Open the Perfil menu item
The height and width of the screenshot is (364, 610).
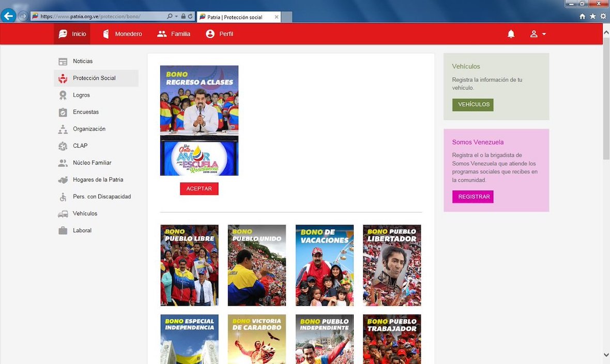(x=219, y=34)
